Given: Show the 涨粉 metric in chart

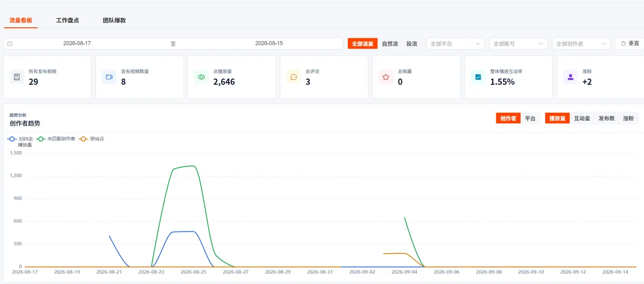Looking at the screenshot, I should tap(628, 118).
